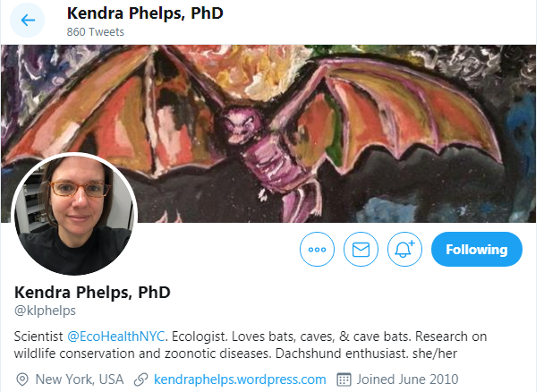The width and height of the screenshot is (544, 392).
Task: Open the @EcoHealthNYC mention link
Action: 116,337
